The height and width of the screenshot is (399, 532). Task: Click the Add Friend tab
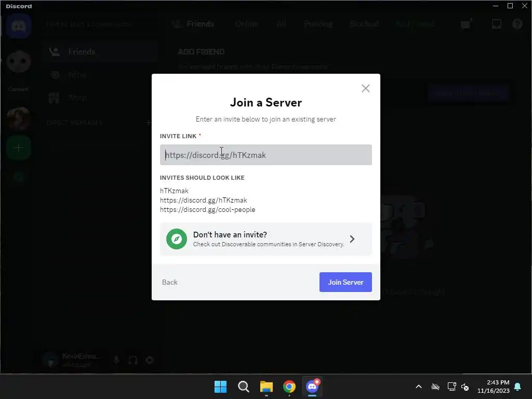415,24
